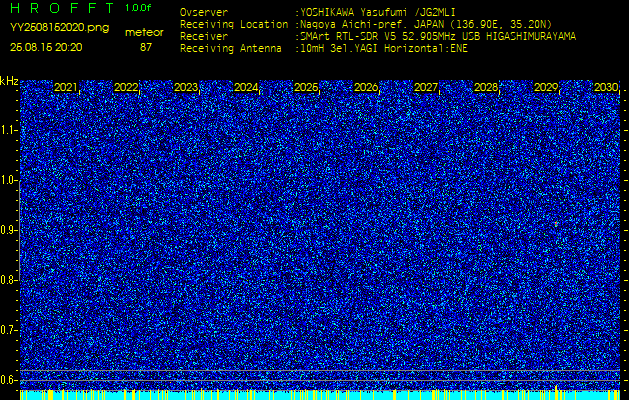Click the Ovserver field label
Screen dimensions: 629x400
(204, 12)
